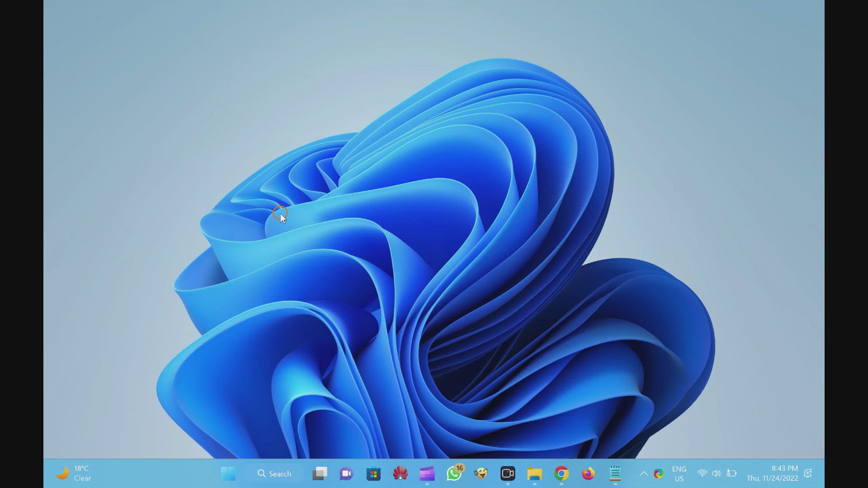Open the green cartoon face app
Viewport: 868px width, 488px height.
click(481, 474)
